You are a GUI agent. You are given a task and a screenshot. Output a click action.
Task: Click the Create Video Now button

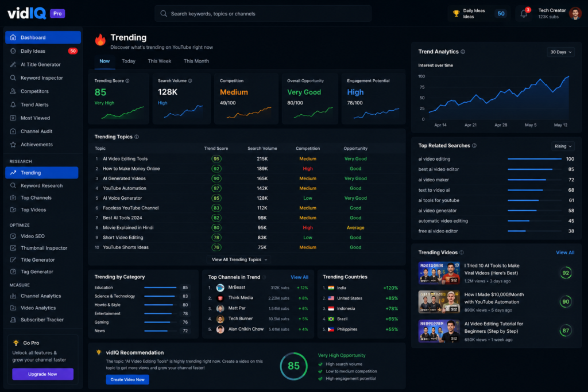(127, 379)
